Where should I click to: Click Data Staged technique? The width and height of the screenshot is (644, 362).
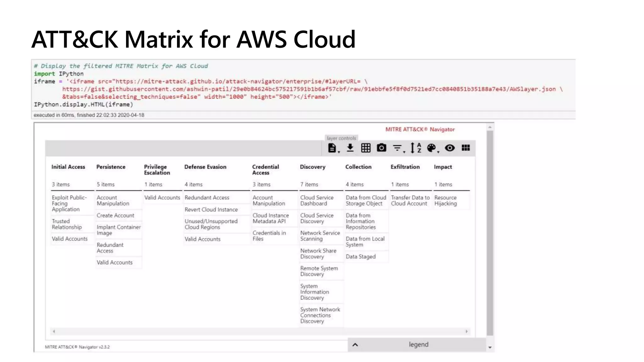[366, 257]
